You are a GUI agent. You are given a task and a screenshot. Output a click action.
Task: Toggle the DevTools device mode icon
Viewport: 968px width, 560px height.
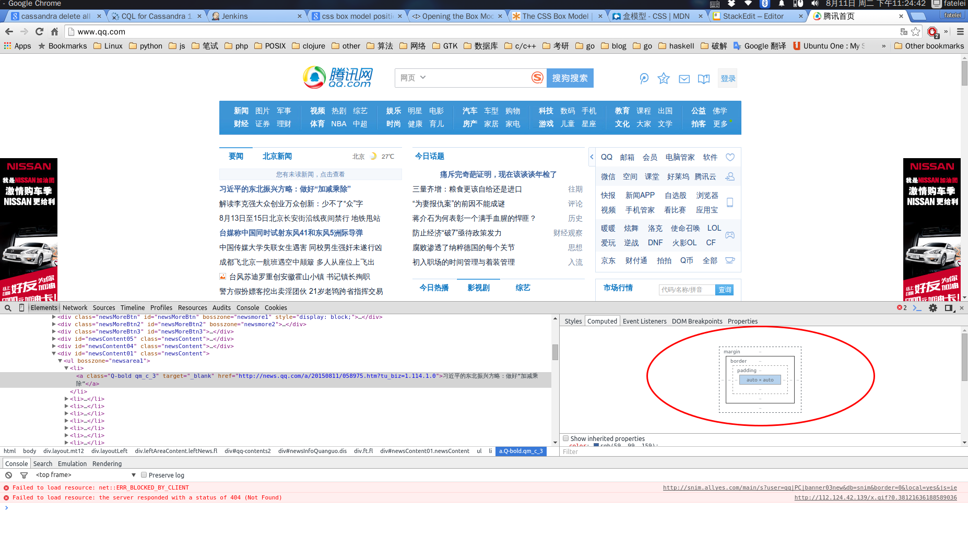pyautogui.click(x=21, y=308)
